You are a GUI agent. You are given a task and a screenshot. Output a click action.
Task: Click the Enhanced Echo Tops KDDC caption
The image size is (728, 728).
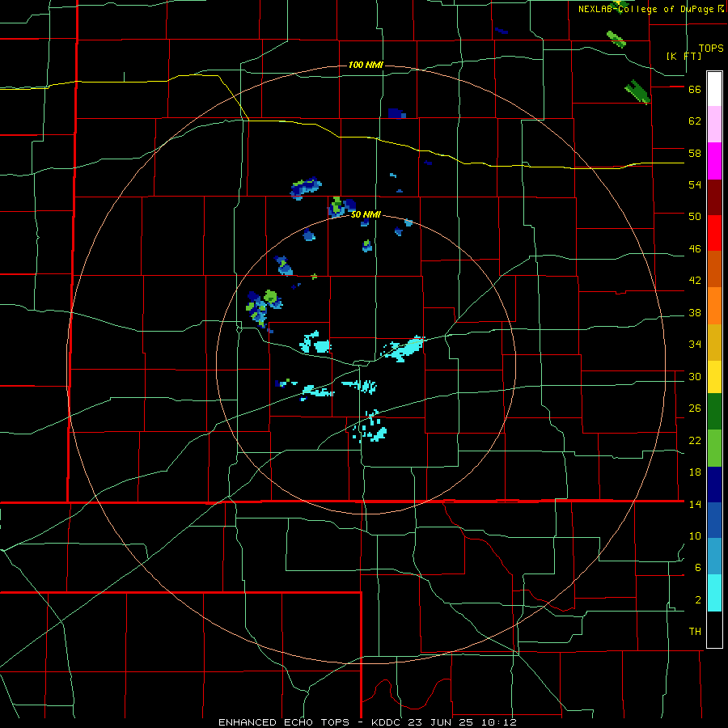(x=368, y=722)
